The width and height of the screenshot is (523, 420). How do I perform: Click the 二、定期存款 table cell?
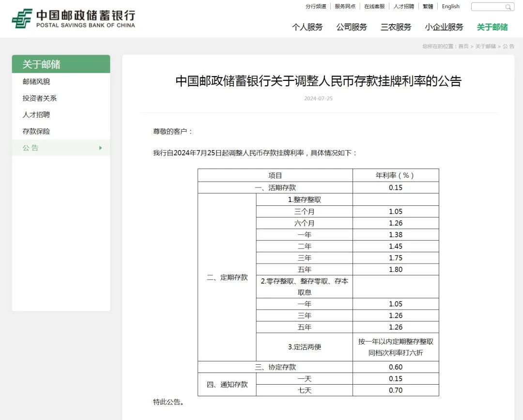[227, 278]
